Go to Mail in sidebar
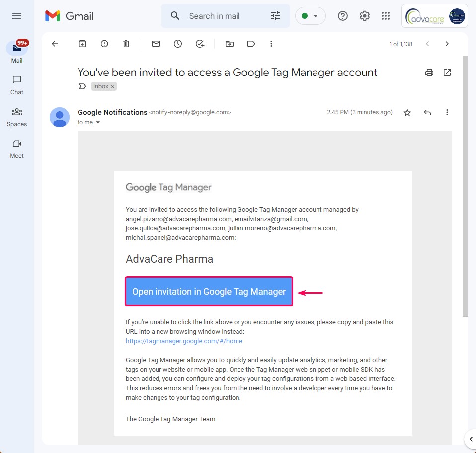This screenshot has width=476, height=453. click(17, 52)
